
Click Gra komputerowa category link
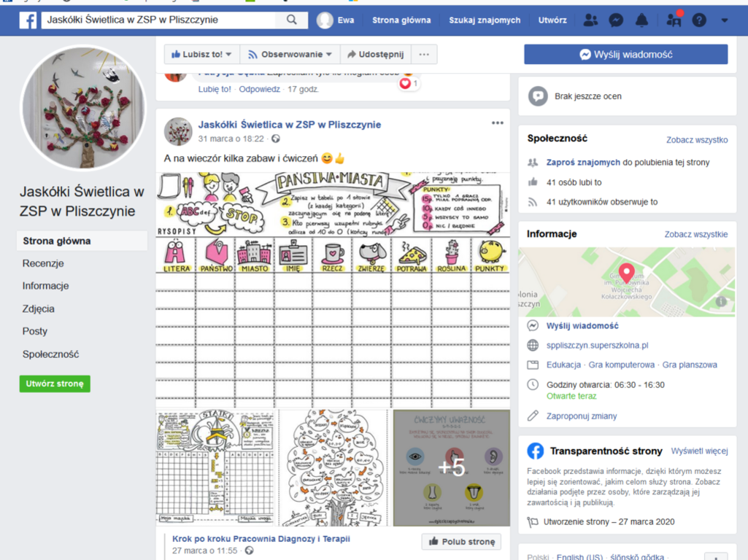(x=622, y=365)
